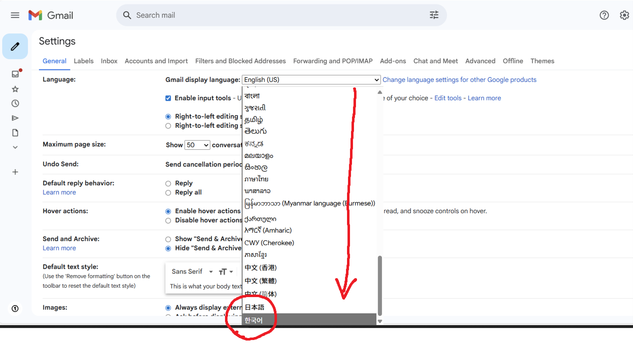Switch to Forwarding and POP/IMAP tab
633x364 pixels.
point(333,61)
